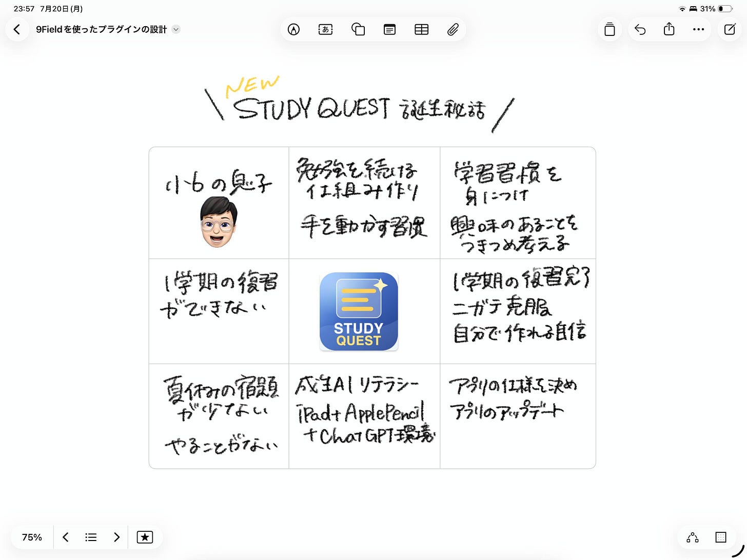Attach a file with the paperclip icon
The height and width of the screenshot is (560, 747).
click(x=453, y=29)
